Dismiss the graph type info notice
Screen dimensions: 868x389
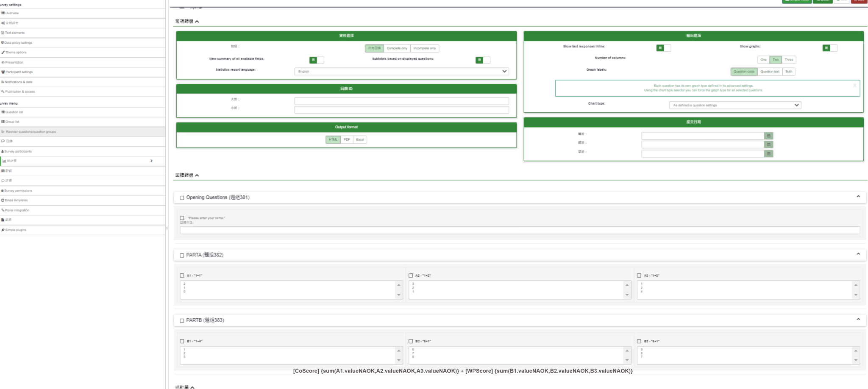854,86
